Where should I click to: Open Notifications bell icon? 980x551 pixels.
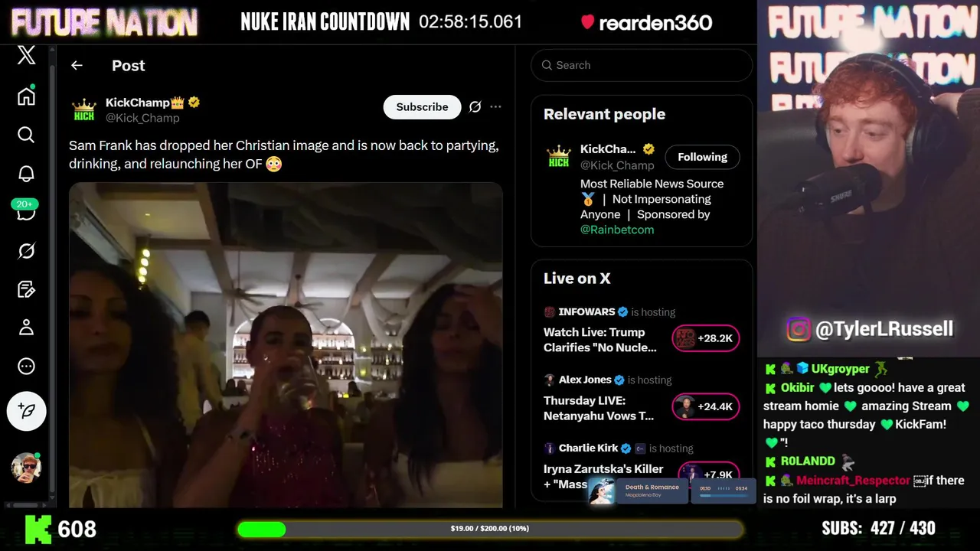(26, 174)
